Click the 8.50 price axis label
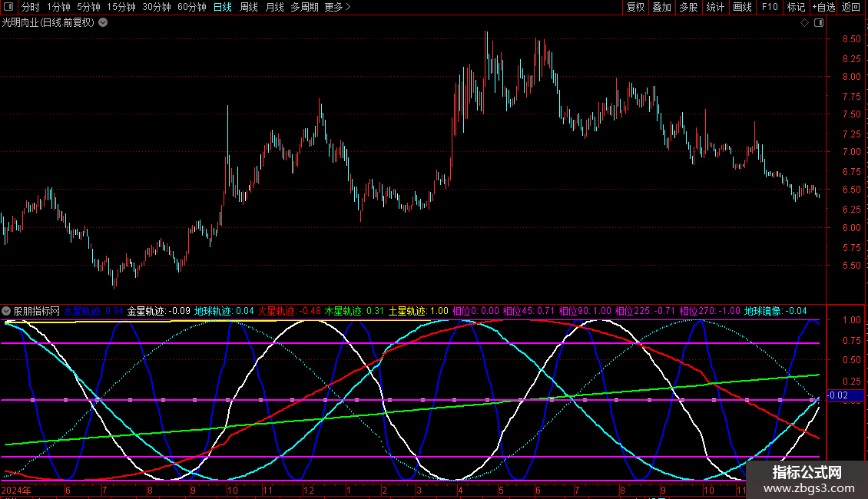This screenshot has width=868, height=499. pos(851,38)
